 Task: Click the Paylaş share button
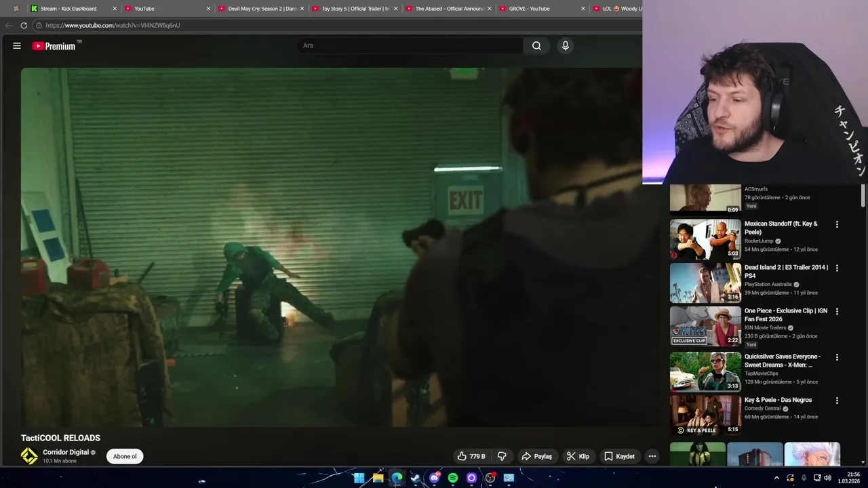(536, 456)
